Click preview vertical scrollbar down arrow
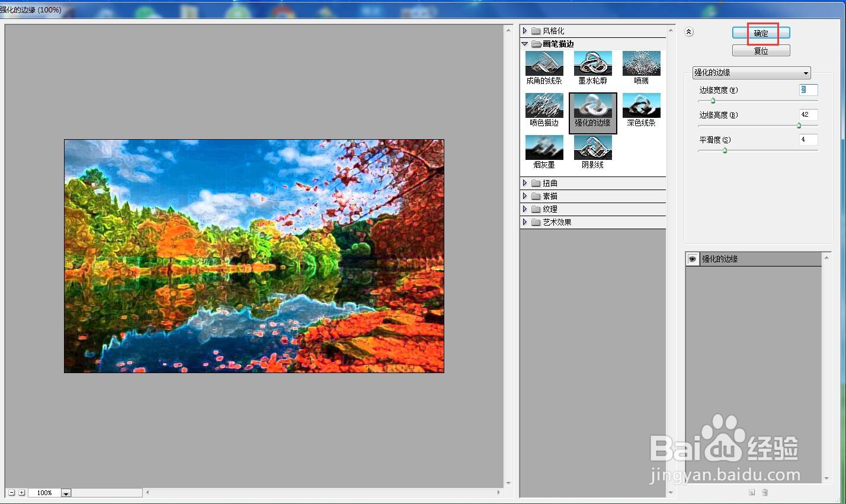Image resolution: width=846 pixels, height=504 pixels. 508,483
